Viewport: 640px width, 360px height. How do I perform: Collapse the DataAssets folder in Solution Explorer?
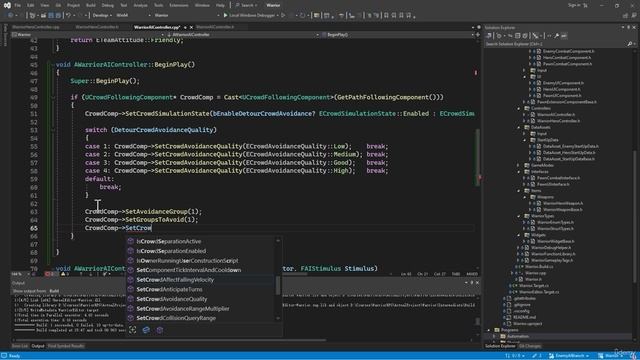pos(519,127)
